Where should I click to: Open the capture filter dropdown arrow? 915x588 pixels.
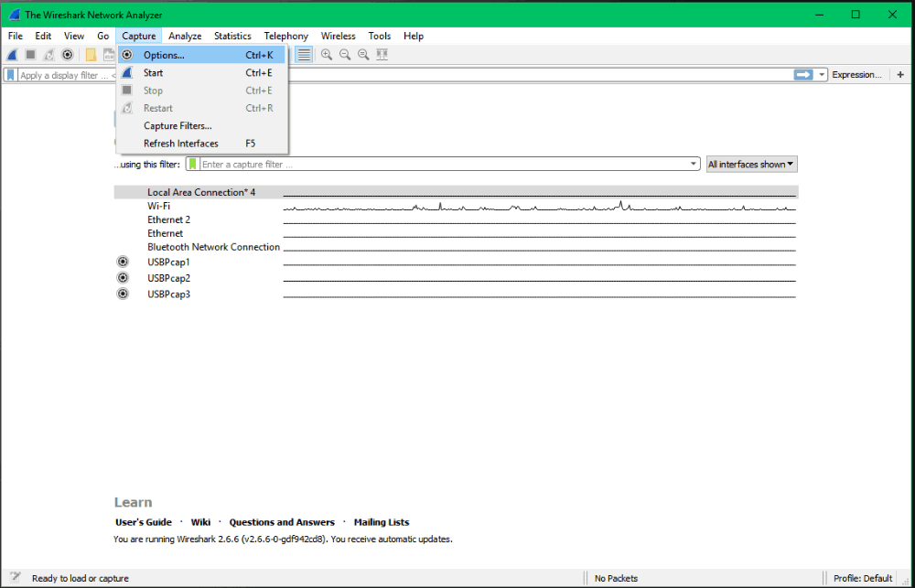(x=694, y=165)
